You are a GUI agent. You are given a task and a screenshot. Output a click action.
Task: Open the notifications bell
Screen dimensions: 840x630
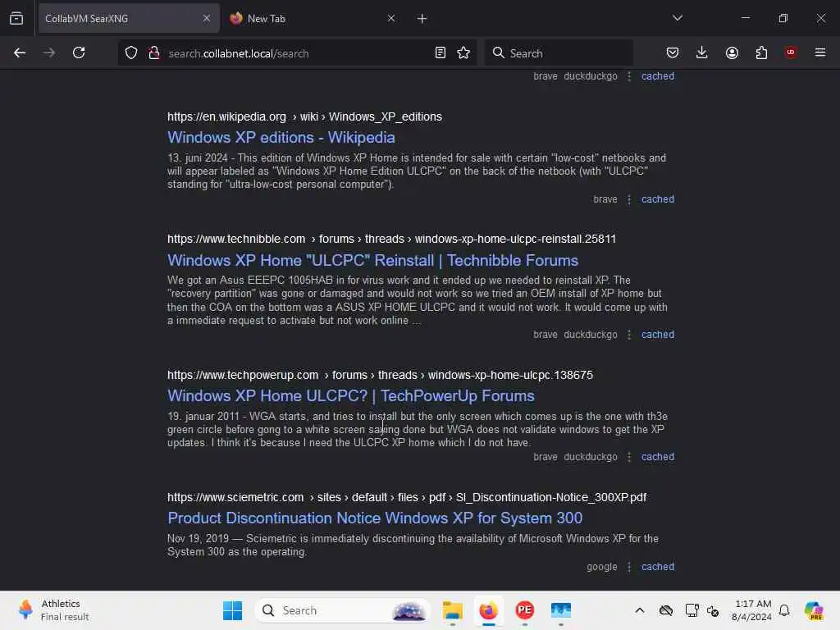point(784,610)
